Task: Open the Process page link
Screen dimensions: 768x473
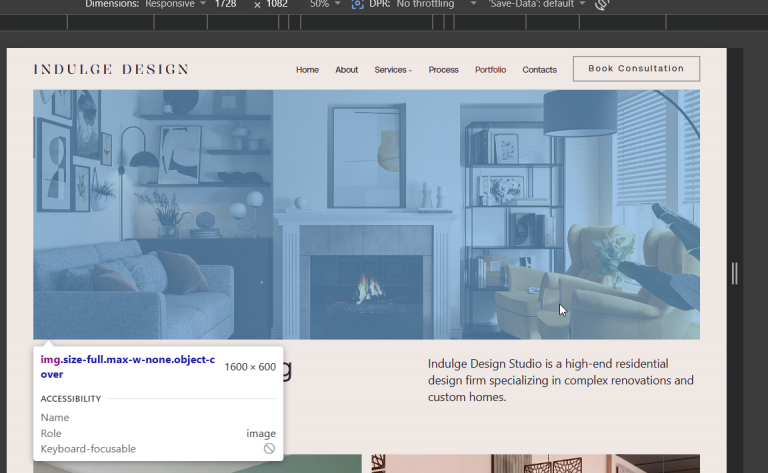Action: pos(443,70)
